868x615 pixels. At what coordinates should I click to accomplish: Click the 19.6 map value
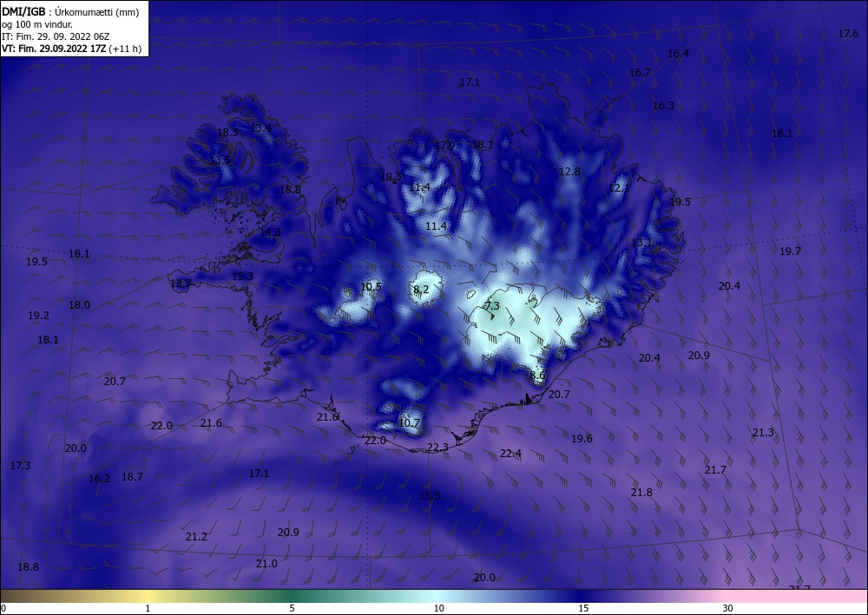click(582, 439)
